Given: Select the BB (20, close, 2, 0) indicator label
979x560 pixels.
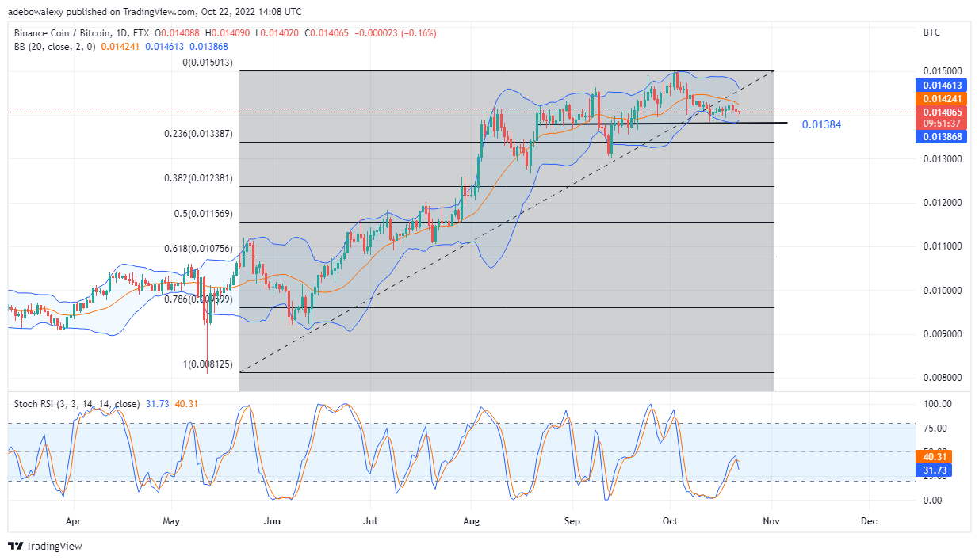Looking at the screenshot, I should 55,47.
